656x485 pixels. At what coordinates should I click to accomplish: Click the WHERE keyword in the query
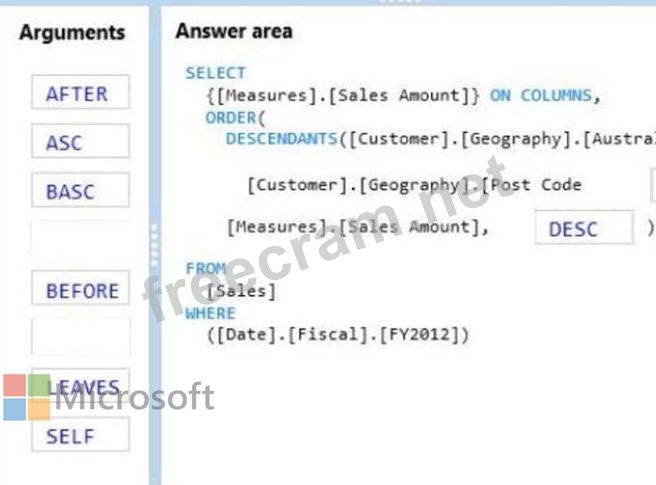pyautogui.click(x=210, y=313)
